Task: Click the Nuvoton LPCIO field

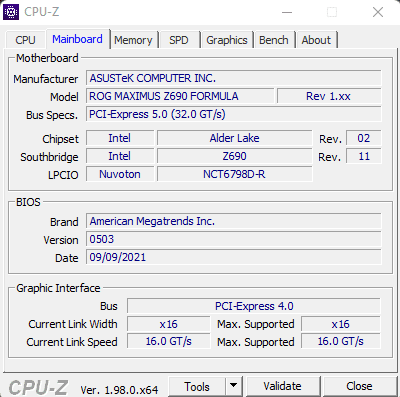Action: [120, 174]
